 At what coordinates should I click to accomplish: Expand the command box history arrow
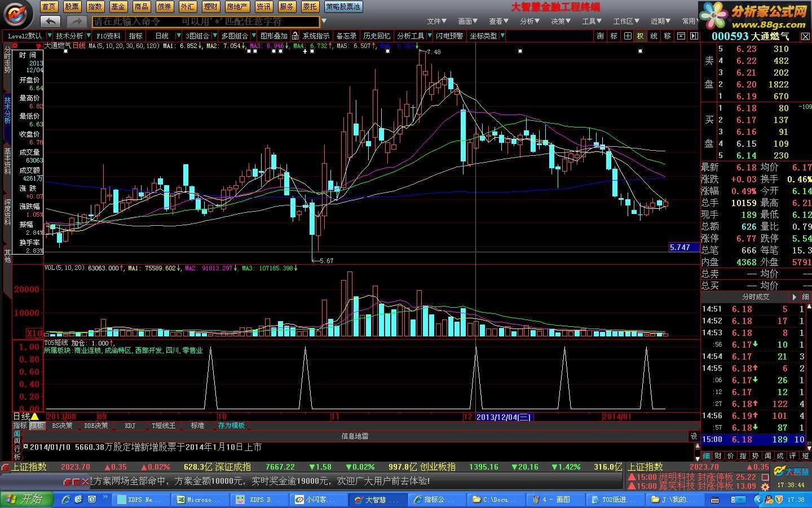pos(323,22)
